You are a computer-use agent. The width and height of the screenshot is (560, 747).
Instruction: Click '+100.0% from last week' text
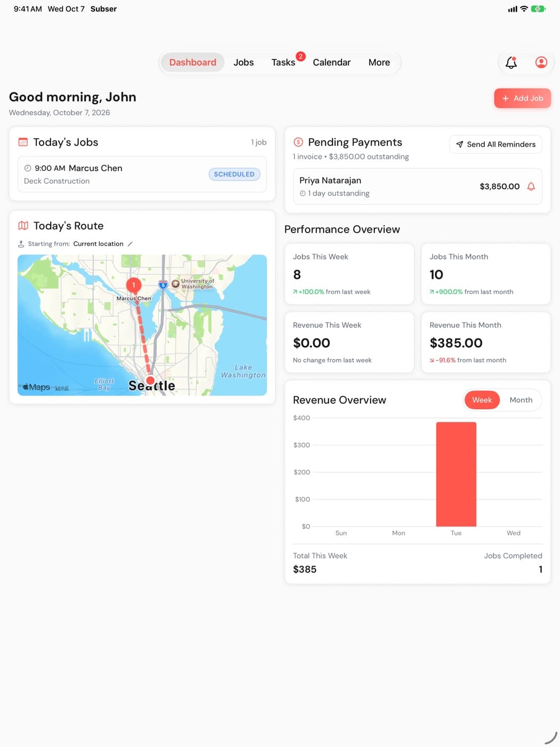331,292
